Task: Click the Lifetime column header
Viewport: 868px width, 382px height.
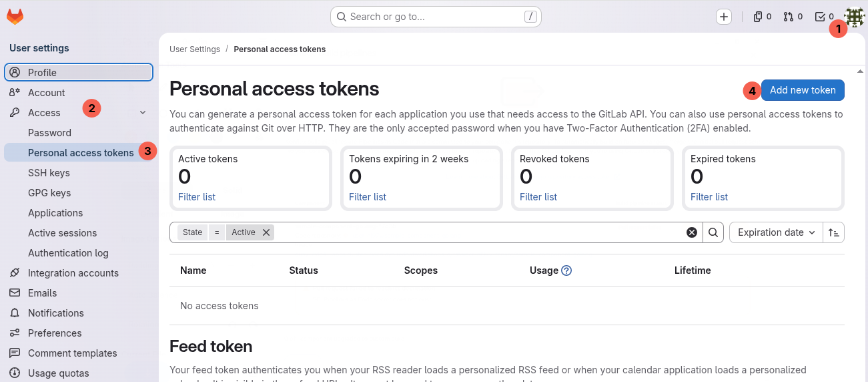Action: pos(693,270)
